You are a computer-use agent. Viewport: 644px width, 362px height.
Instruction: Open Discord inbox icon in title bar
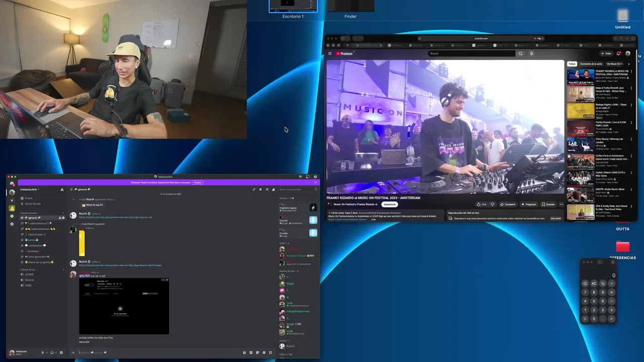(x=307, y=176)
